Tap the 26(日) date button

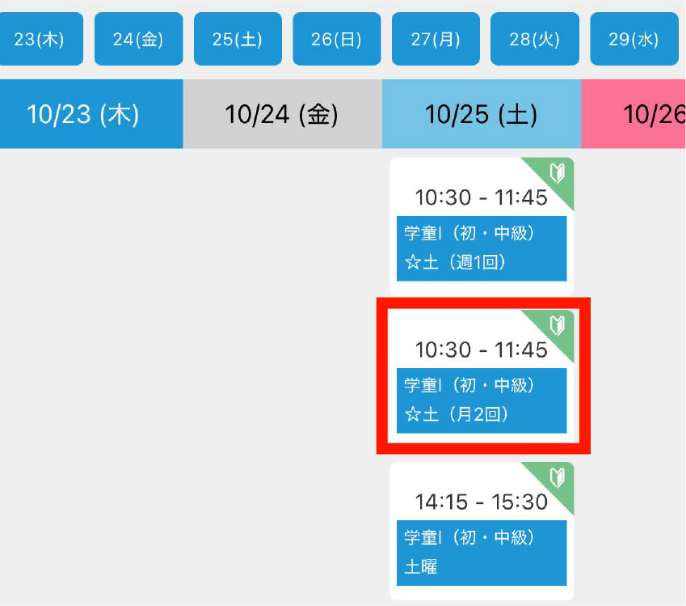click(x=337, y=39)
